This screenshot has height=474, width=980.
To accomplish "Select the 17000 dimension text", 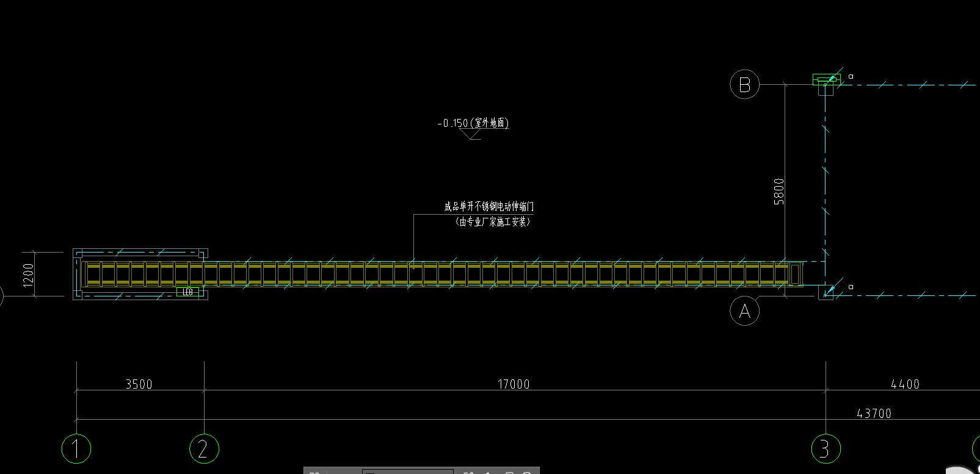I will coord(514,384).
